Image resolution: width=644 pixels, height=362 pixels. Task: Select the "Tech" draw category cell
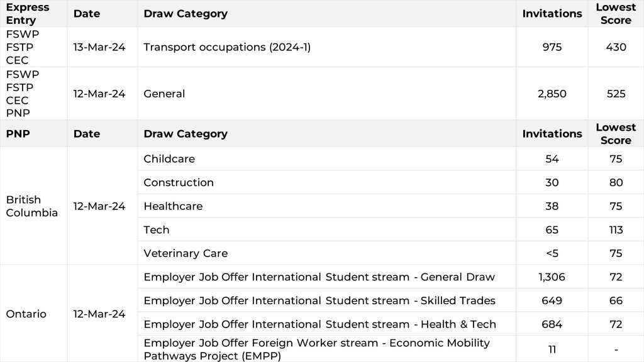pyautogui.click(x=157, y=230)
